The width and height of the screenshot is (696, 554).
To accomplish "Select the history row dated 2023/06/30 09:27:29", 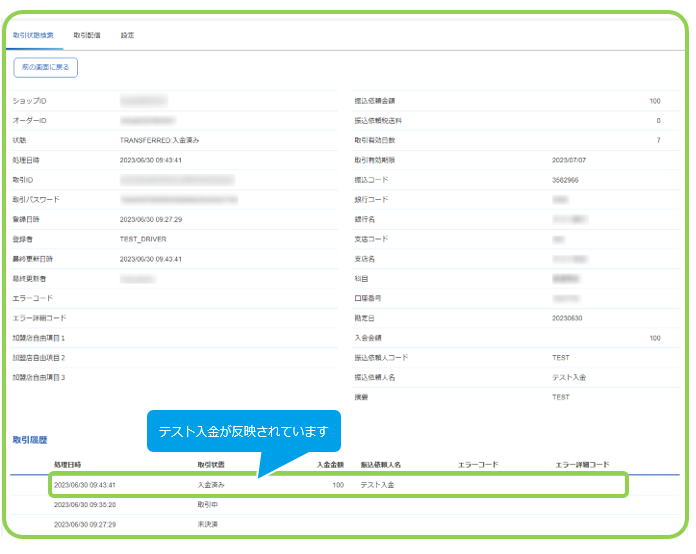I will 344,525.
